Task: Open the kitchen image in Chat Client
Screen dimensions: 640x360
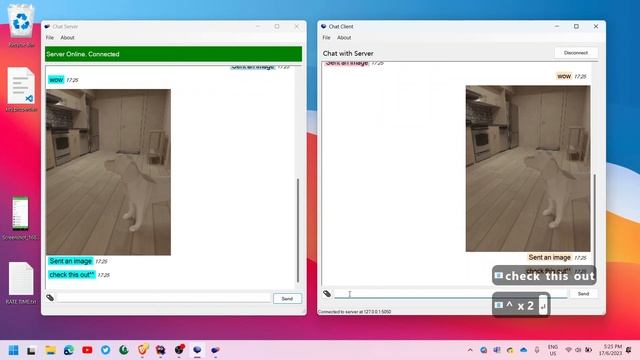Action: (x=528, y=169)
